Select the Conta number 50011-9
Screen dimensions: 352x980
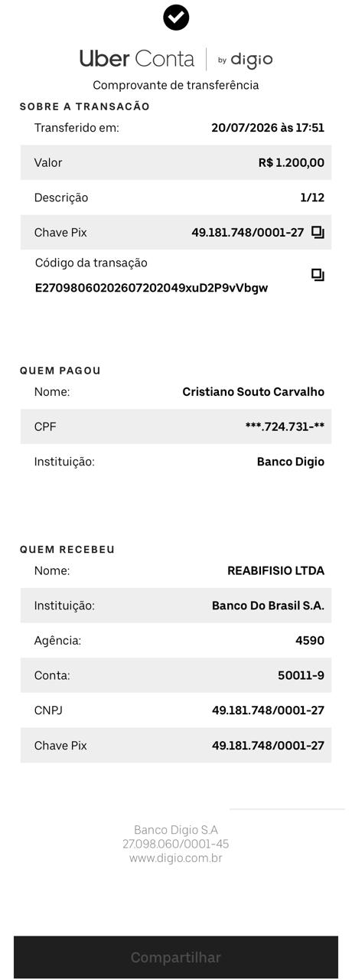[301, 676]
